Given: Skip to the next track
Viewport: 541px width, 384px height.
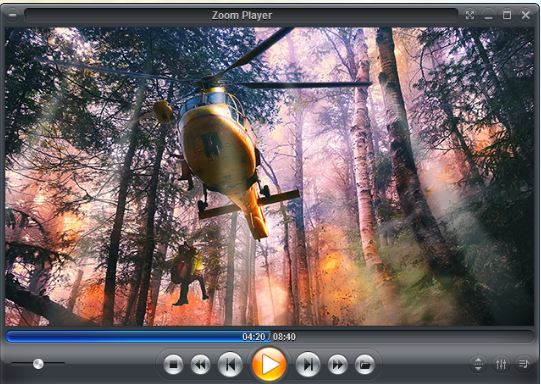Looking at the screenshot, I should 308,364.
